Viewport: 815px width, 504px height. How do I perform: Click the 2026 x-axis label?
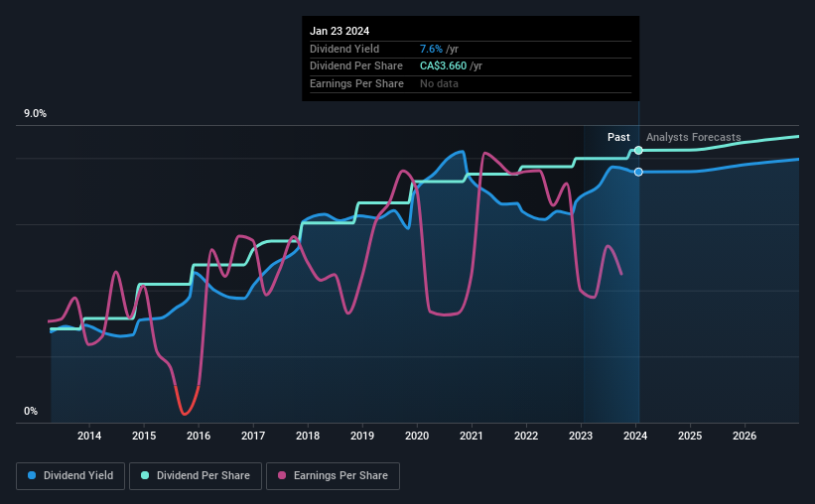(x=745, y=436)
